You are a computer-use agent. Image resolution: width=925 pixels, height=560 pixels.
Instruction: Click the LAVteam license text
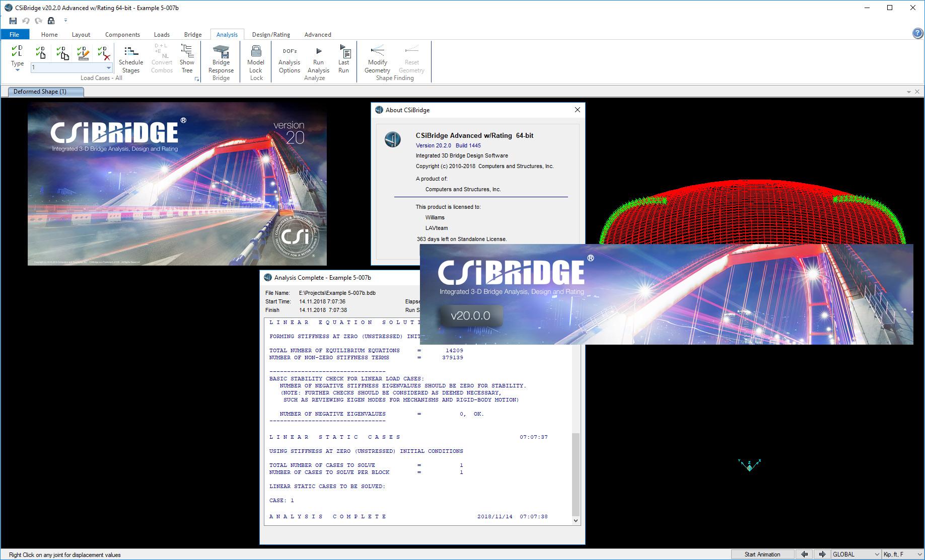click(x=437, y=228)
